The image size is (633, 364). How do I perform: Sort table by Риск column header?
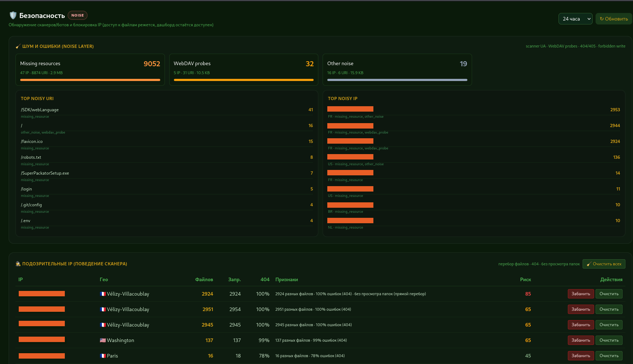coord(525,279)
